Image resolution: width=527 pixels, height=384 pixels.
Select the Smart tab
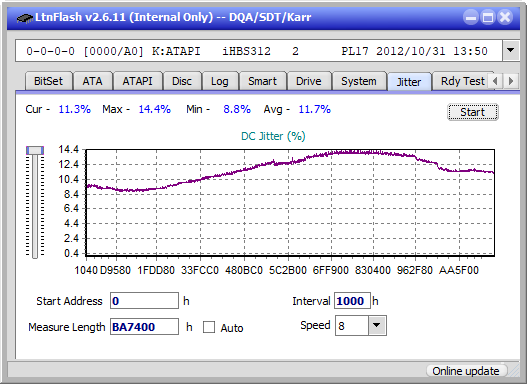click(262, 81)
